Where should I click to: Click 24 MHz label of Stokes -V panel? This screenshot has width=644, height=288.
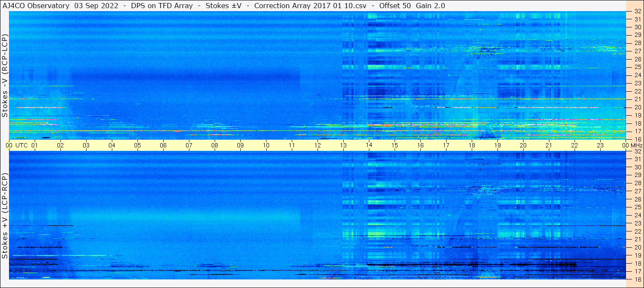[x=637, y=75]
